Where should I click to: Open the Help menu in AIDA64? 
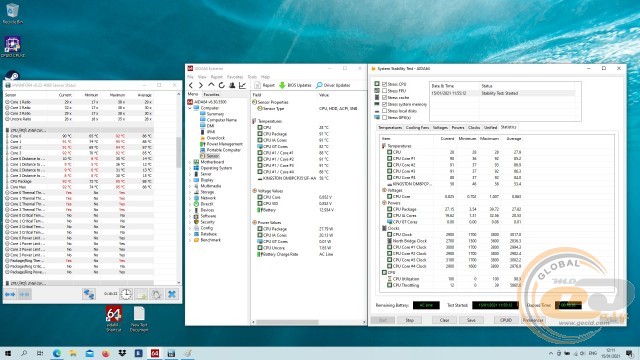click(x=265, y=77)
